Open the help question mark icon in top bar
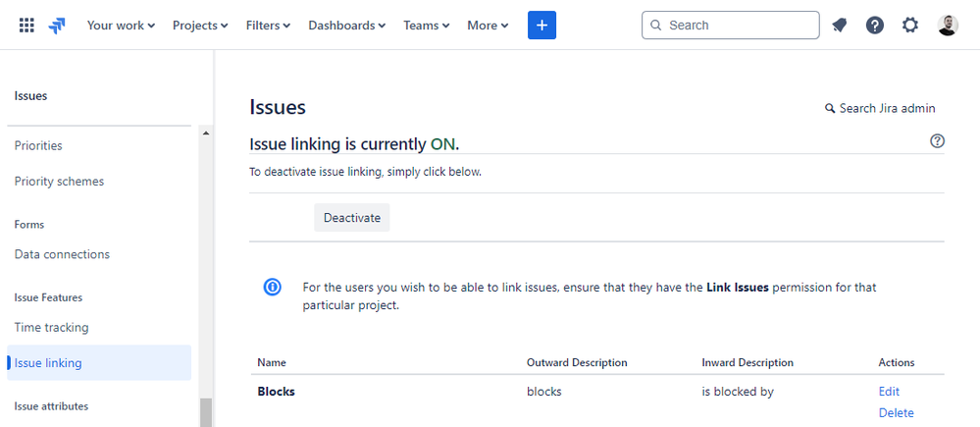The height and width of the screenshot is (427, 980). click(875, 26)
